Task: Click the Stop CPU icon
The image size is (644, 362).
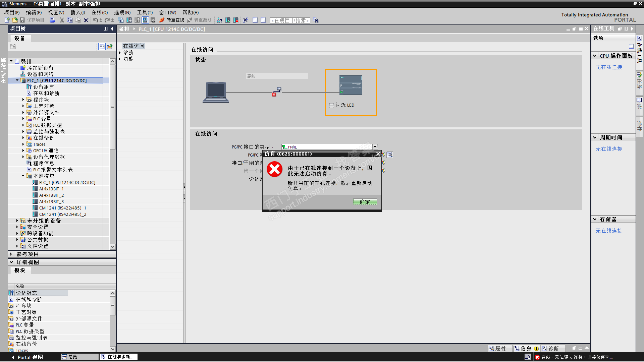Action: click(x=236, y=20)
